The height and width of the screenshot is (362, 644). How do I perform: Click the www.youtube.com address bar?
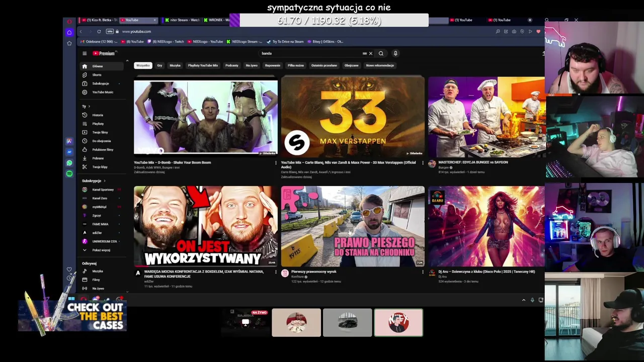point(136,32)
